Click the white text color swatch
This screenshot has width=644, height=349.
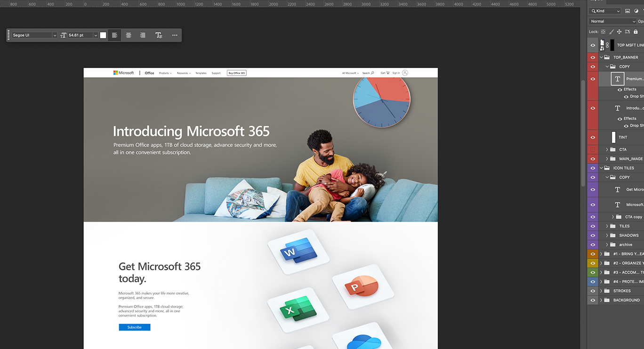(x=103, y=35)
